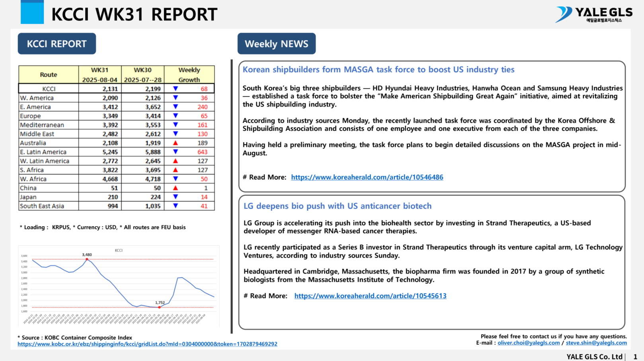The width and height of the screenshot is (644, 361).
Task: Click the Mediterranean route label
Action: point(42,125)
